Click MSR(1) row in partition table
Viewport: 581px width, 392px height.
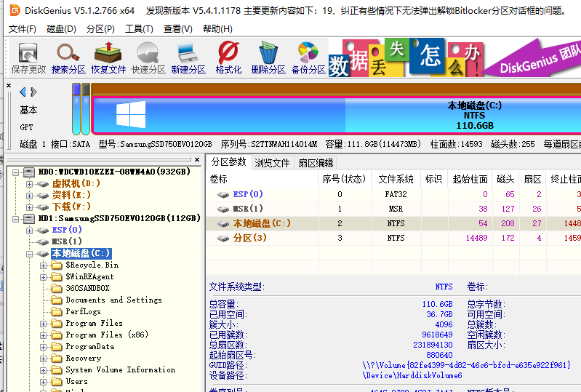pyautogui.click(x=393, y=209)
